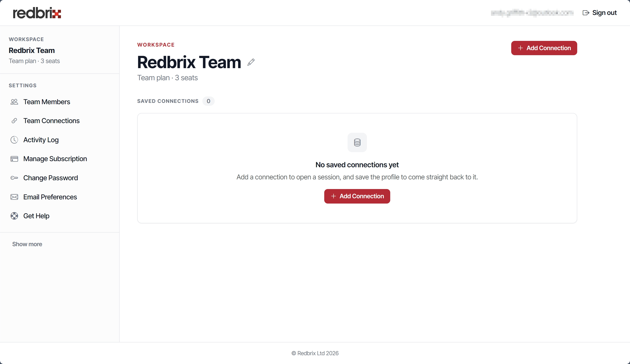Open Manage Subscription
This screenshot has width=630, height=364.
click(55, 159)
